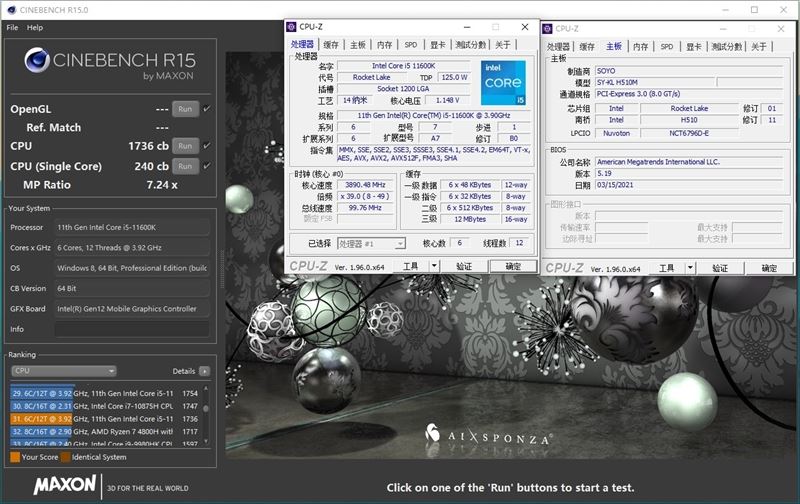Select 显卡 tab in rear CPU-Z window
Screen dimensions: 800x504
click(x=694, y=46)
